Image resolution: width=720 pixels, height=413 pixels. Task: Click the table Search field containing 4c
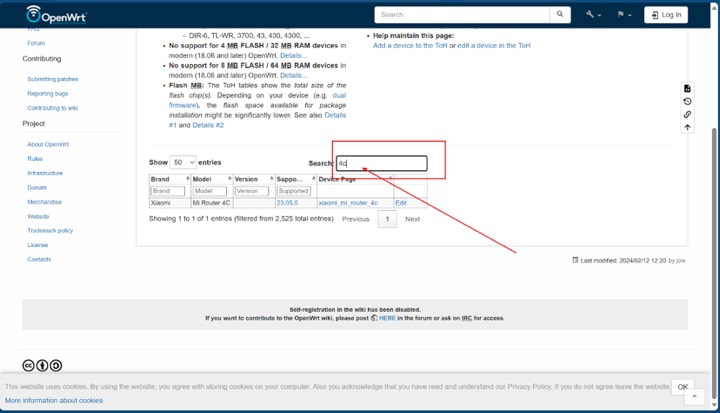pos(381,163)
